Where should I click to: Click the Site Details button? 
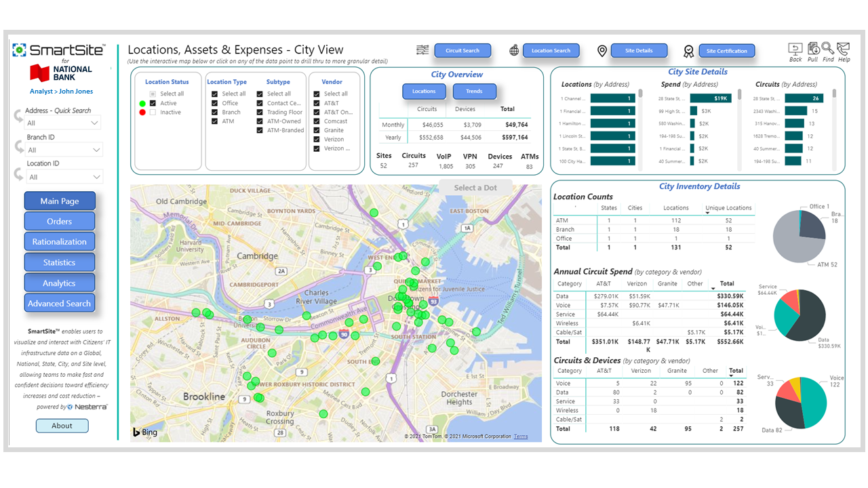(x=639, y=51)
